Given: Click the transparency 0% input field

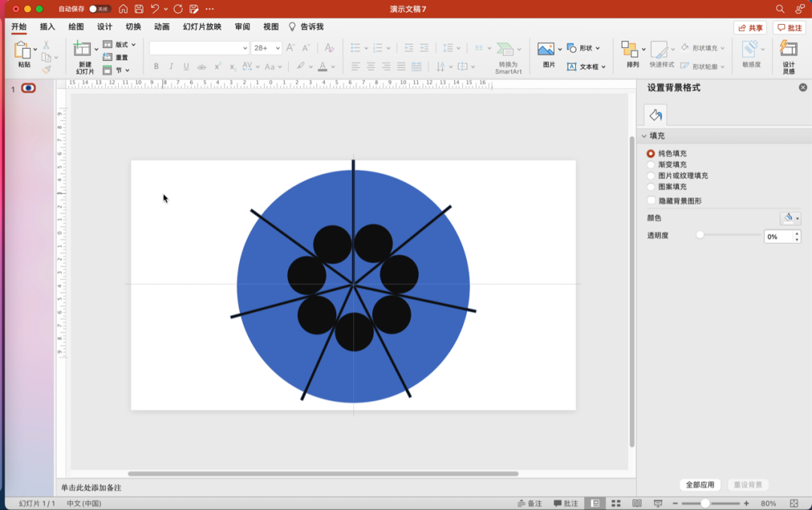Looking at the screenshot, I should click(778, 236).
